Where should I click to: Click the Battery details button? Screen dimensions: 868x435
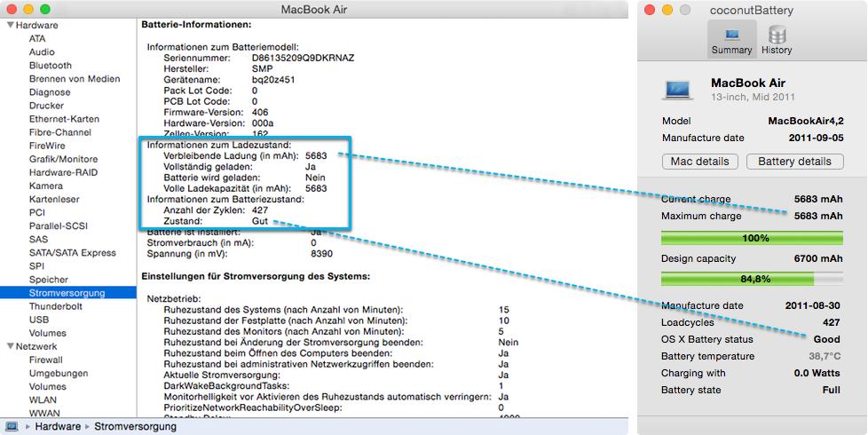[x=795, y=162]
